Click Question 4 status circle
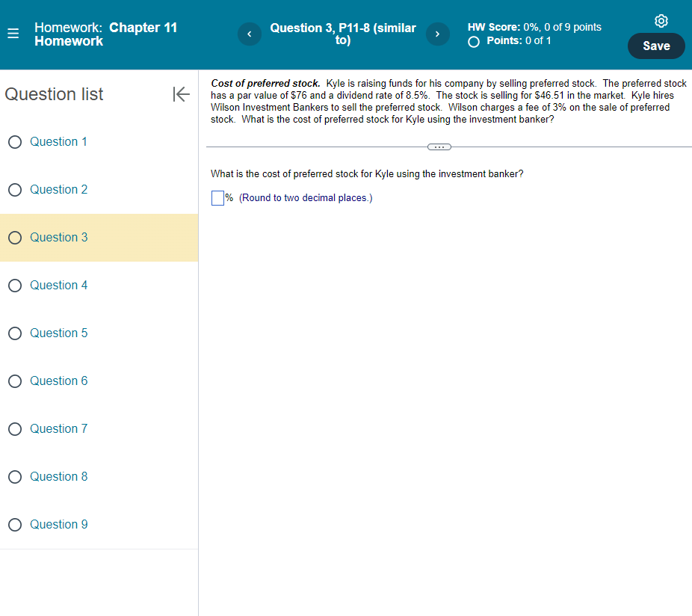 [15, 286]
